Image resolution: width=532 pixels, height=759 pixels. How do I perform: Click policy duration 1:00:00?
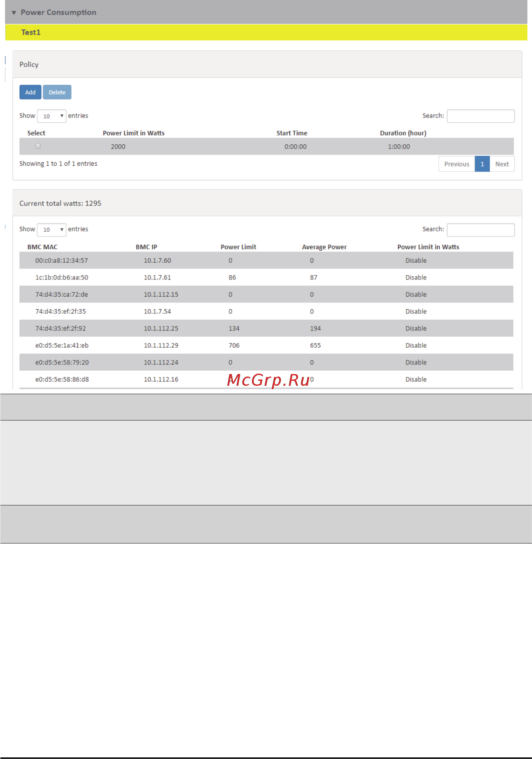point(399,146)
